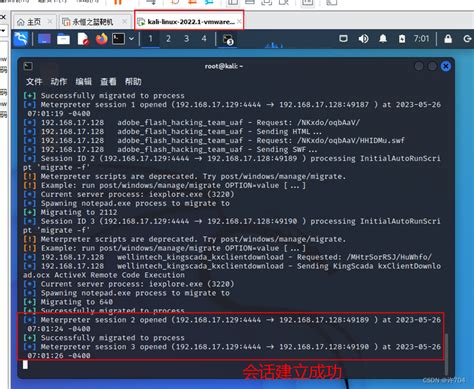The height and width of the screenshot is (389, 474).
Task: Open the 动作 menu in terminal
Action: tap(59, 81)
